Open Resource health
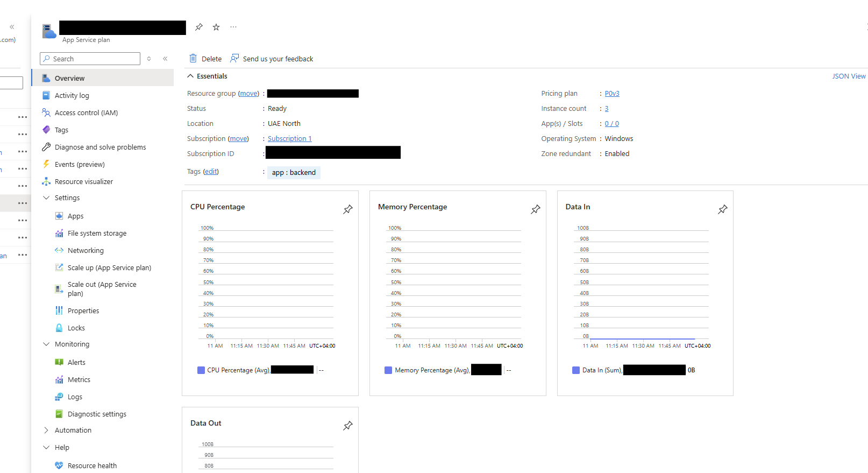The width and height of the screenshot is (868, 473). click(x=92, y=465)
